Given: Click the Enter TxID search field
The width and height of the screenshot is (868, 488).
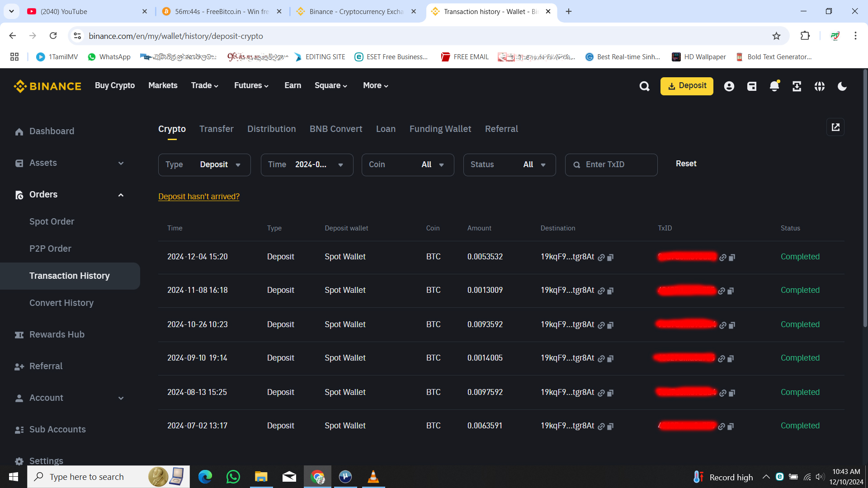Looking at the screenshot, I should [611, 165].
